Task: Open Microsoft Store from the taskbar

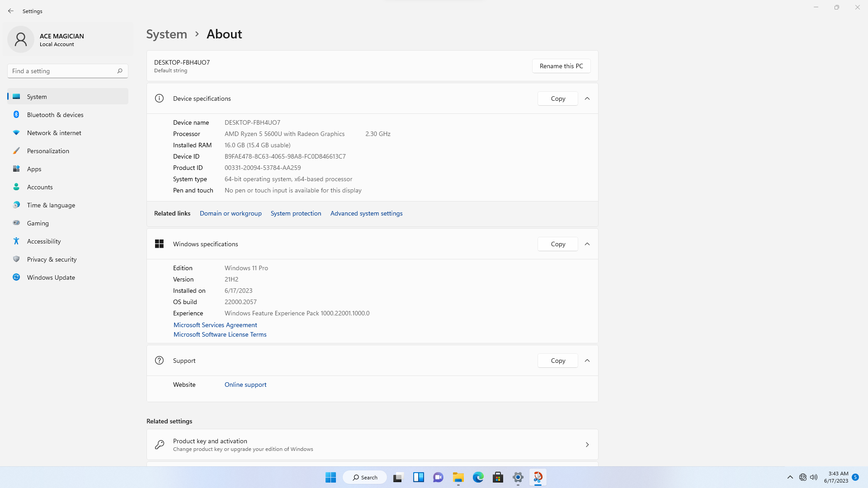Action: pos(498,477)
